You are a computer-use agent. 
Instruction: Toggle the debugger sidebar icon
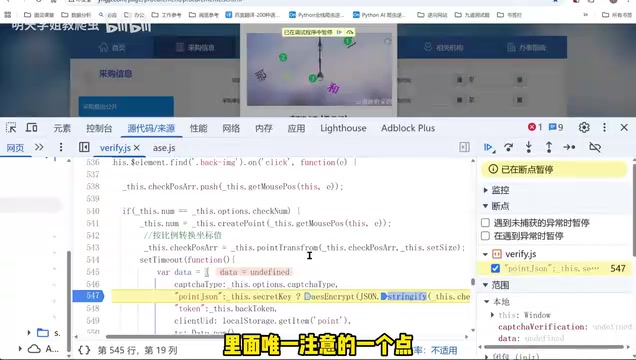[464, 147]
